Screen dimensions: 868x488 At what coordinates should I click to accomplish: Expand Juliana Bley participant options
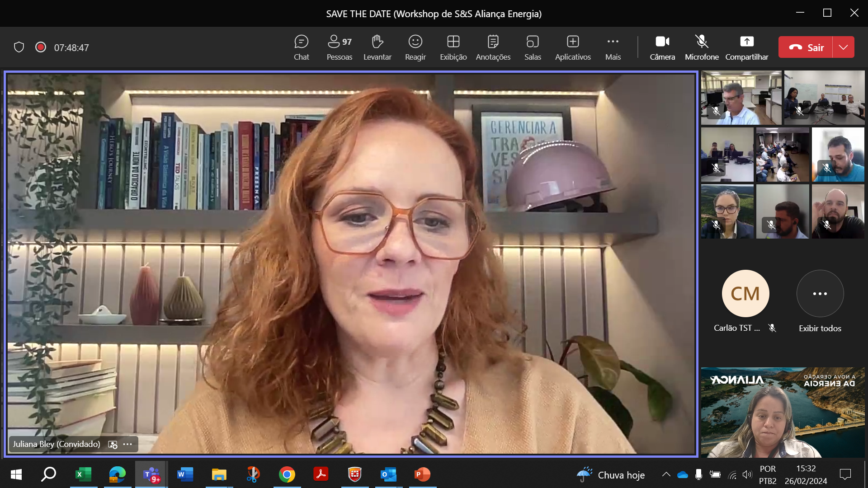(x=127, y=444)
